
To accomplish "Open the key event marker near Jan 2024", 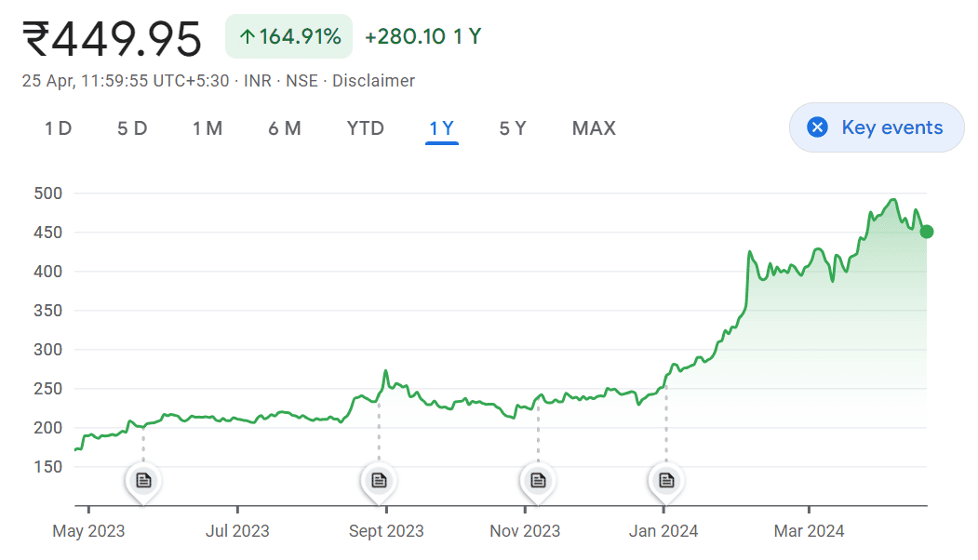I will [666, 480].
